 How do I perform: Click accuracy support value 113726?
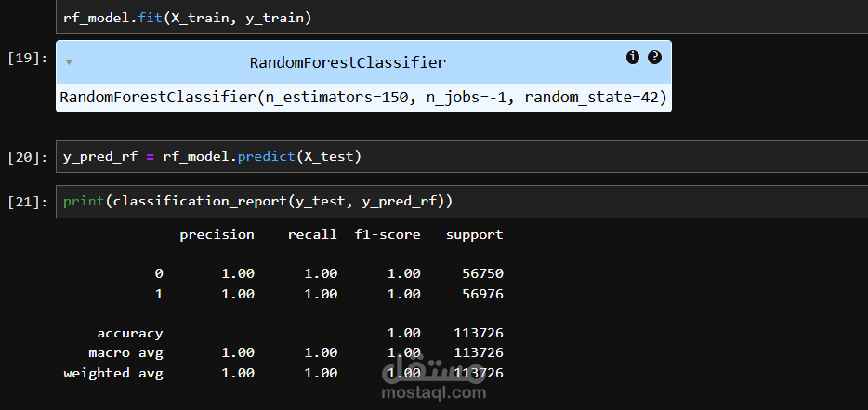pos(479,334)
